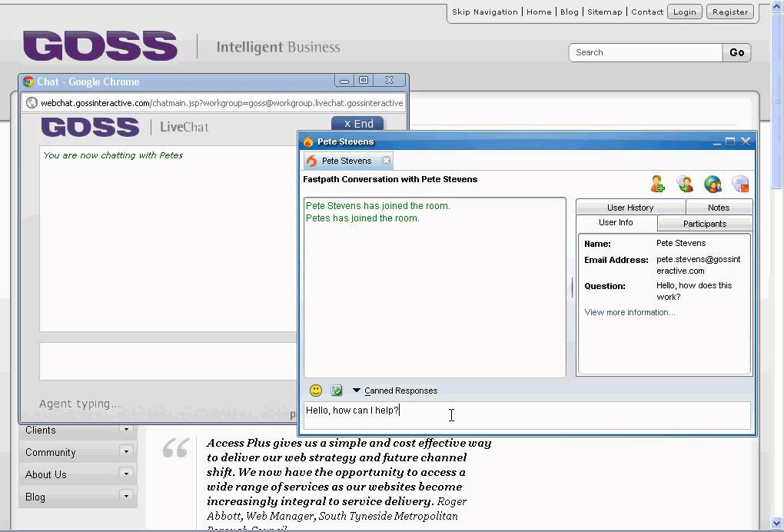Follow the Skip Navigation link
784x532 pixels.
pos(484,12)
